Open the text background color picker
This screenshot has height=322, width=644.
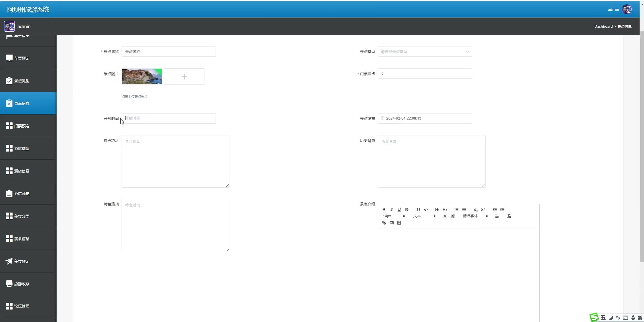[453, 216]
